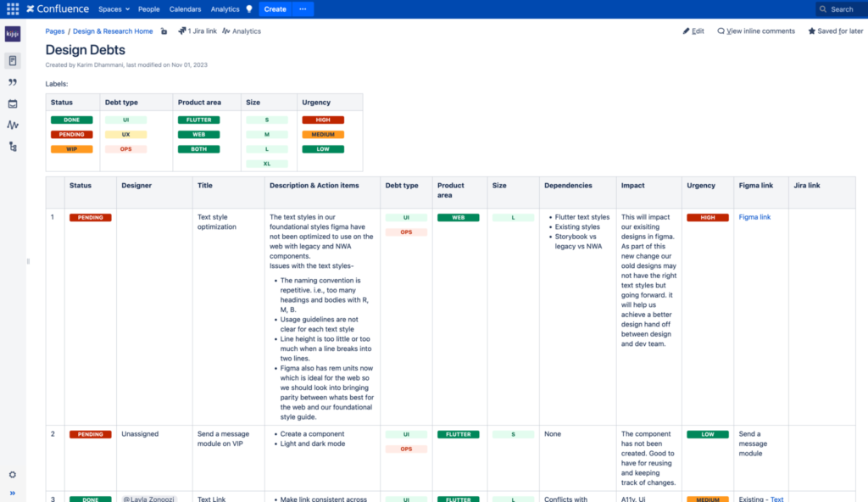Click the Create button

[275, 9]
